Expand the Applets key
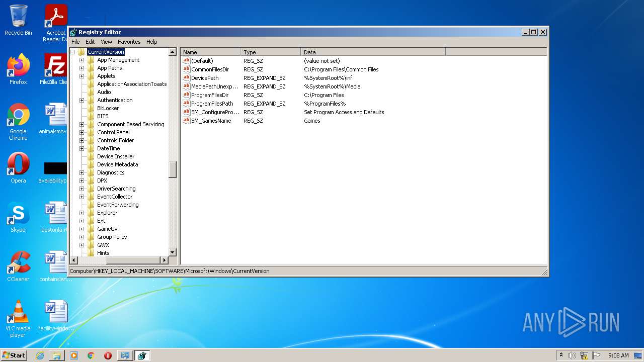Viewport: 644px width, 362px height. coord(82,76)
